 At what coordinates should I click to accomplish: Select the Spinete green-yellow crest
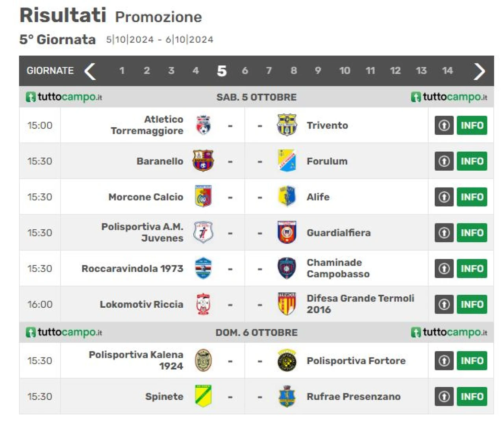203,396
